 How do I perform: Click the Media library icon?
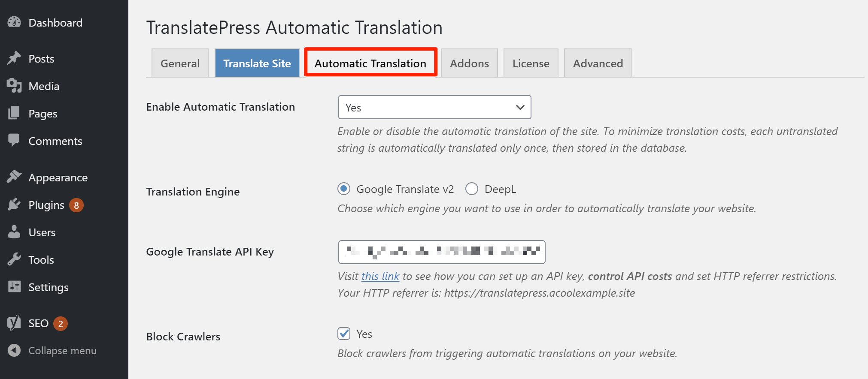pos(14,86)
